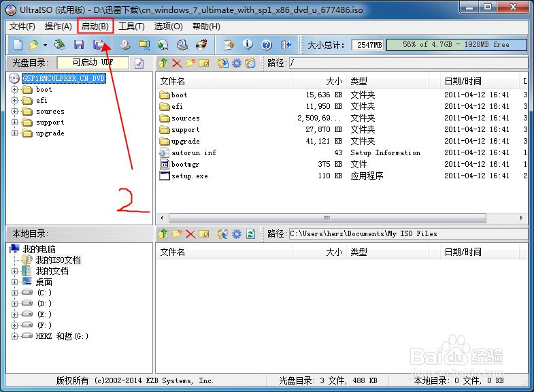This screenshot has width=534, height=392.
Task: Click the image path field showing /
Action: click(409, 63)
